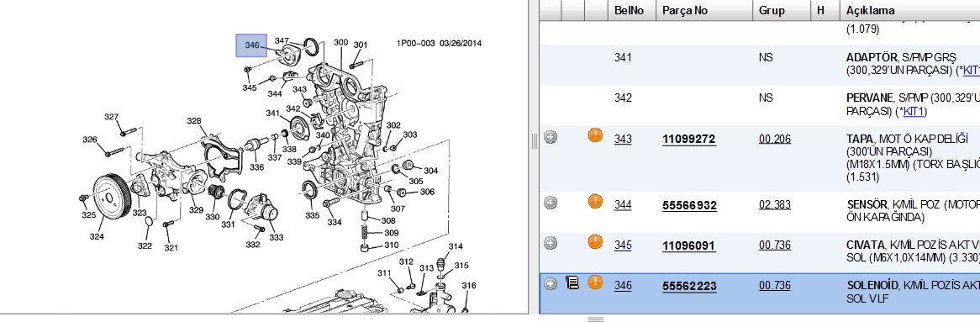
Task: Expand the plus icon for row 346
Action: [x=550, y=284]
